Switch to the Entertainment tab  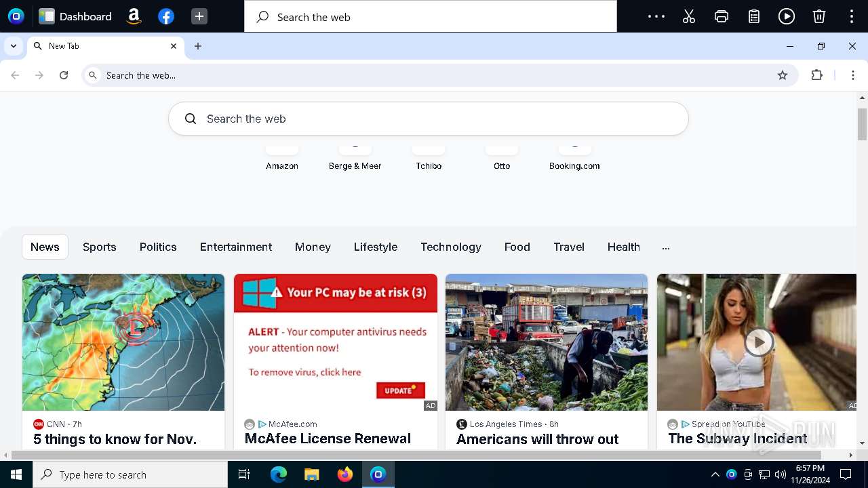(236, 247)
